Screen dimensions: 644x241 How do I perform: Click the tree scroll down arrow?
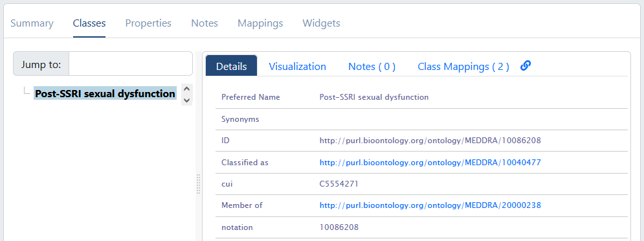tap(186, 100)
